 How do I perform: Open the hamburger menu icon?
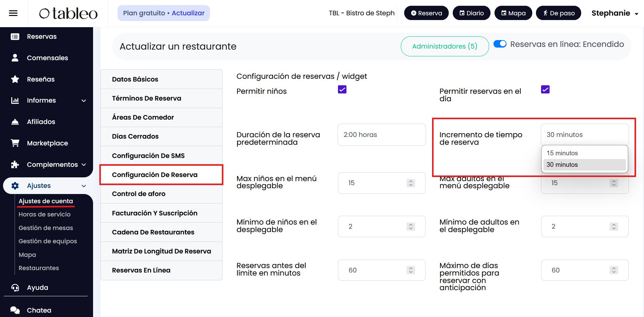click(13, 13)
